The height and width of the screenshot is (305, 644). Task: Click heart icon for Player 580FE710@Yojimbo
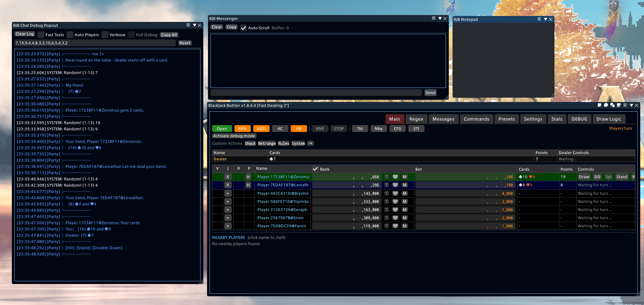[395, 201]
